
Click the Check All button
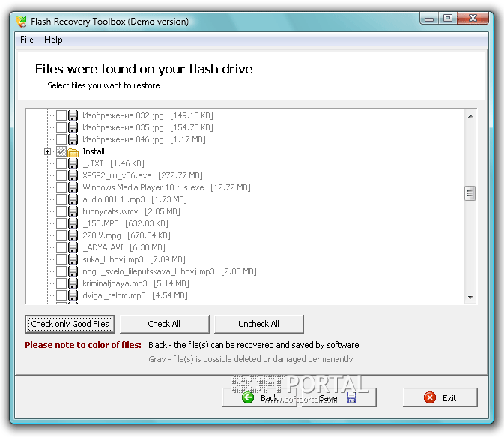point(164,324)
